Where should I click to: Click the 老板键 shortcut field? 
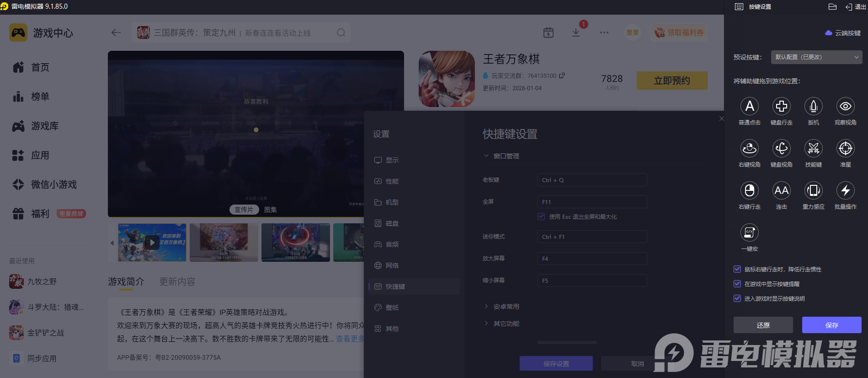tap(592, 180)
